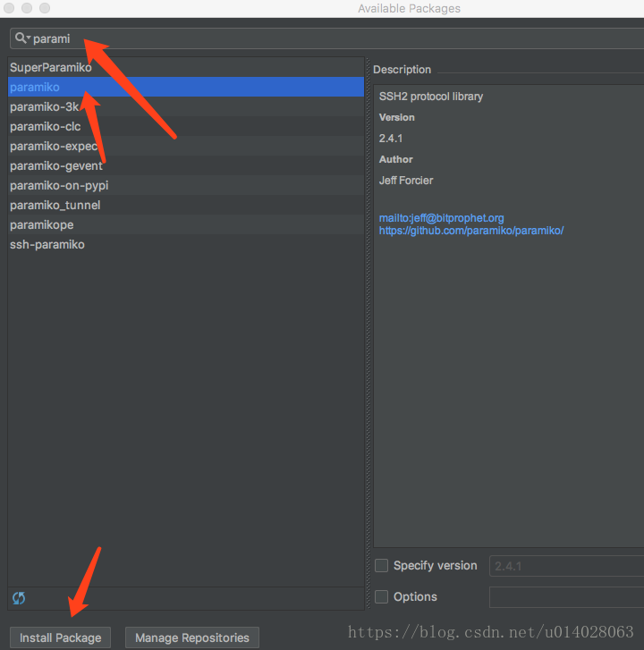The image size is (644, 650).
Task: Enable the Options checkbox
Action: (382, 596)
